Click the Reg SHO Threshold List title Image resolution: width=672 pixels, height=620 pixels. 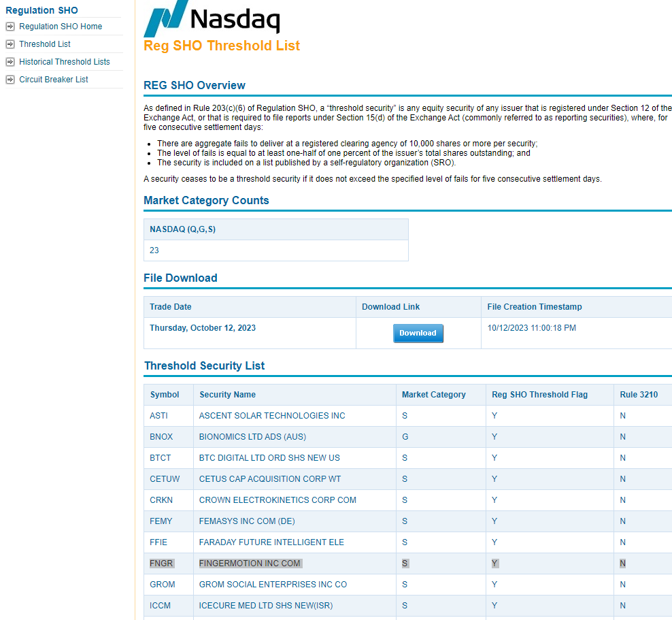(x=222, y=46)
